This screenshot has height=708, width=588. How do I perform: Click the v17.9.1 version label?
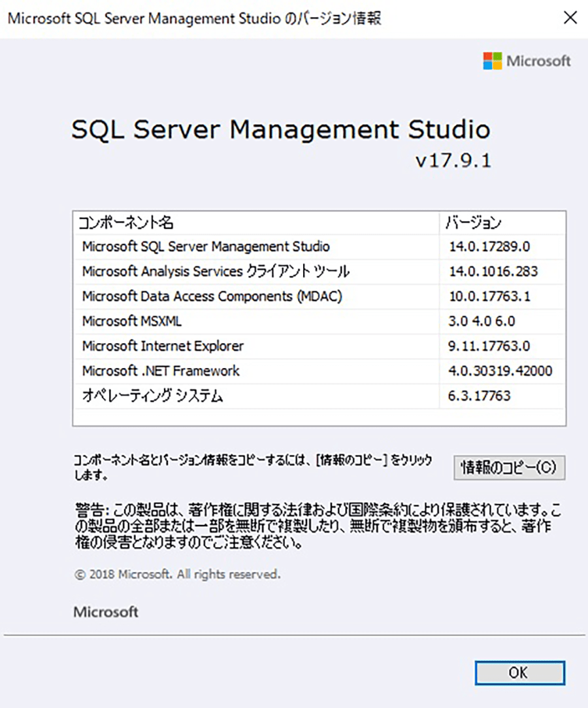coord(453,161)
